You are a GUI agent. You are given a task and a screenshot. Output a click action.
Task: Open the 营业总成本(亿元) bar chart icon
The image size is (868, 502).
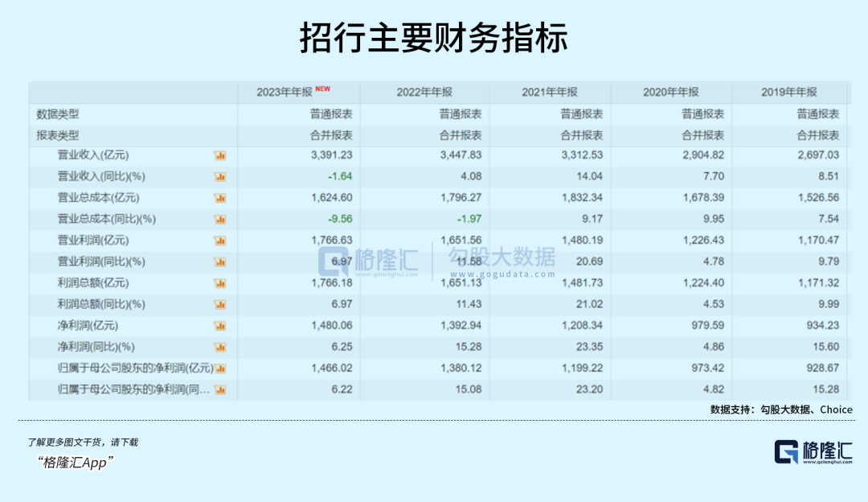pos(219,197)
